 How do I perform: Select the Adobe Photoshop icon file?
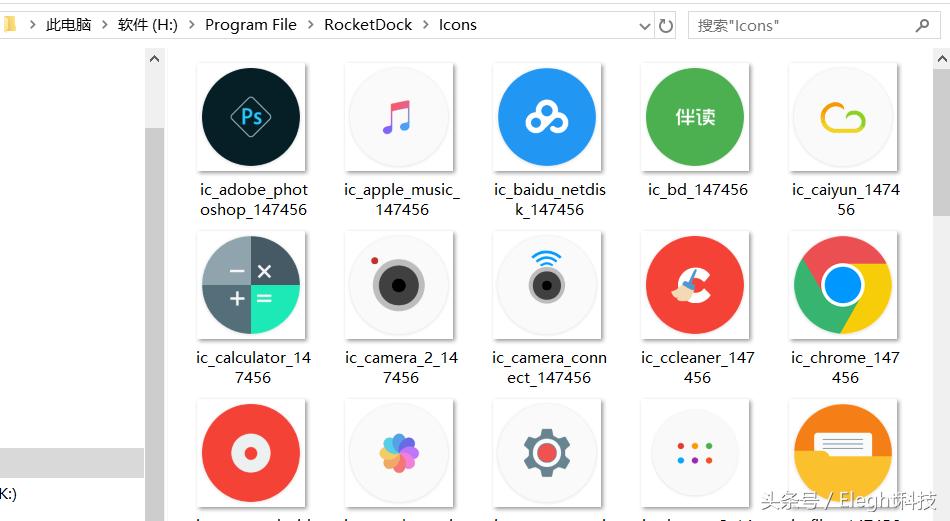pos(251,117)
